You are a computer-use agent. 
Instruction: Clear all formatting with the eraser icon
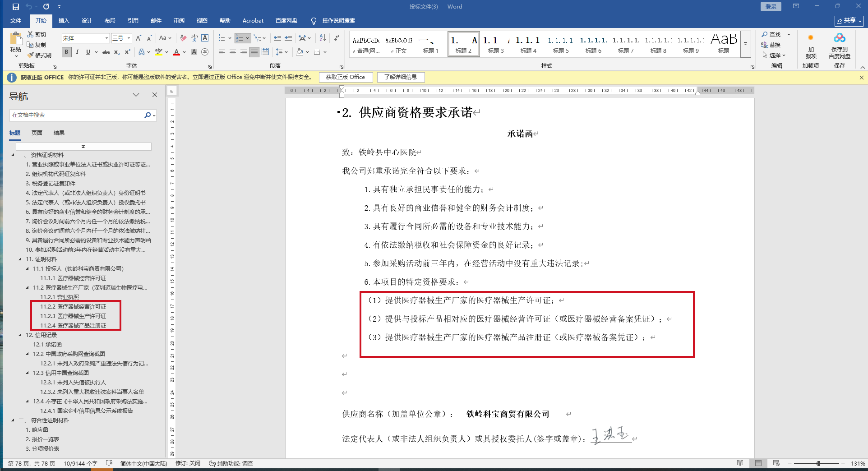pos(183,38)
